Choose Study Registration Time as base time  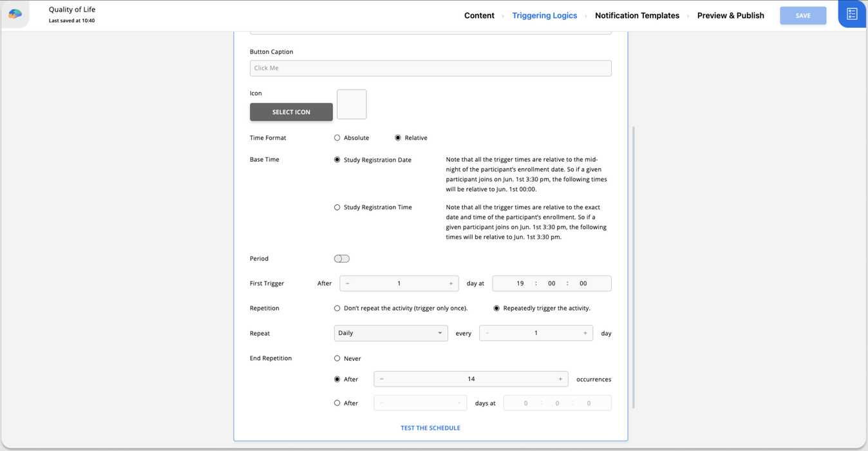click(337, 207)
